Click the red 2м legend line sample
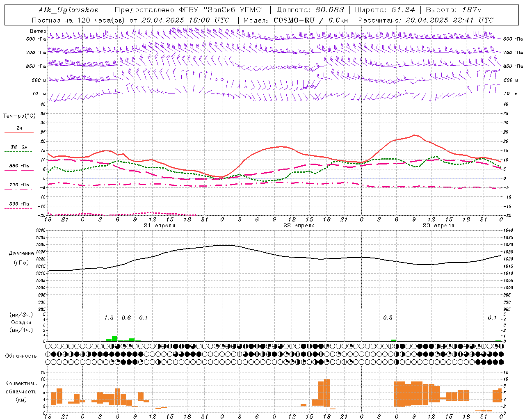 [19, 133]
